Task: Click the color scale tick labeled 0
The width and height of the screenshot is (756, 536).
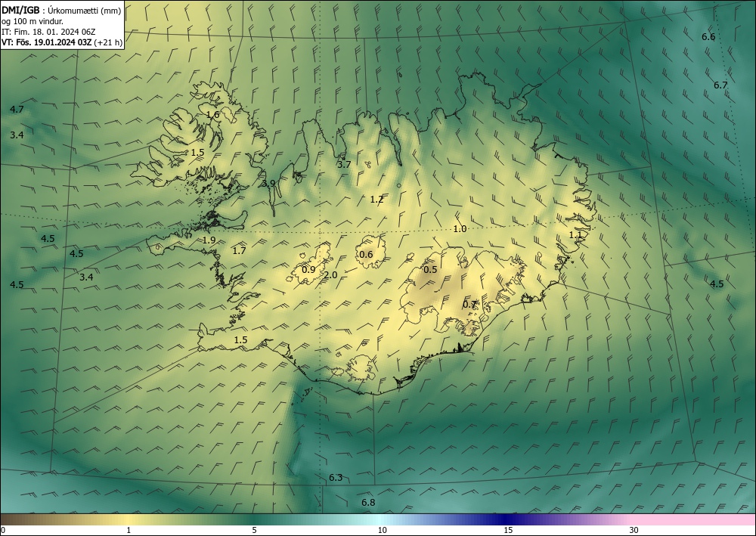Action: coord(3,530)
